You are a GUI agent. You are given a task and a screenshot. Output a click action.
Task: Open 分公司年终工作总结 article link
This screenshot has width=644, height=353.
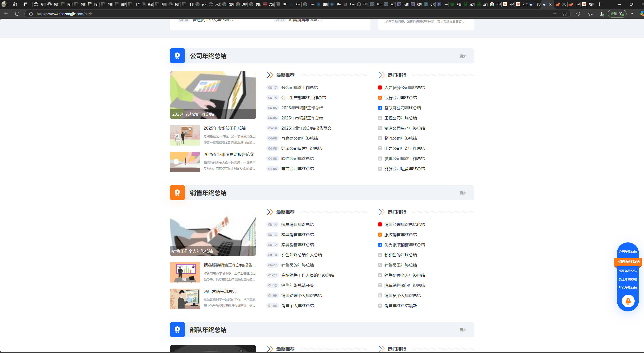[299, 87]
